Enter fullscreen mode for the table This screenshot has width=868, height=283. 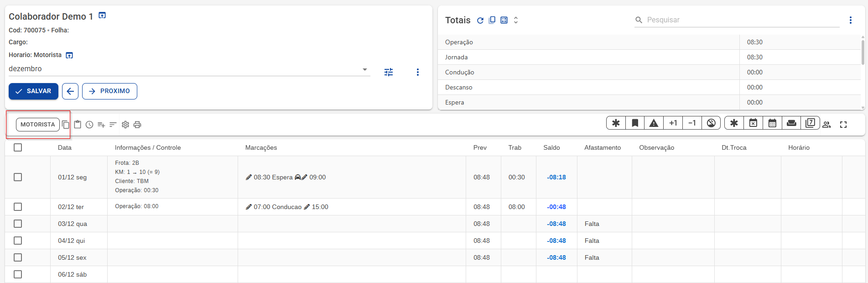tap(843, 125)
